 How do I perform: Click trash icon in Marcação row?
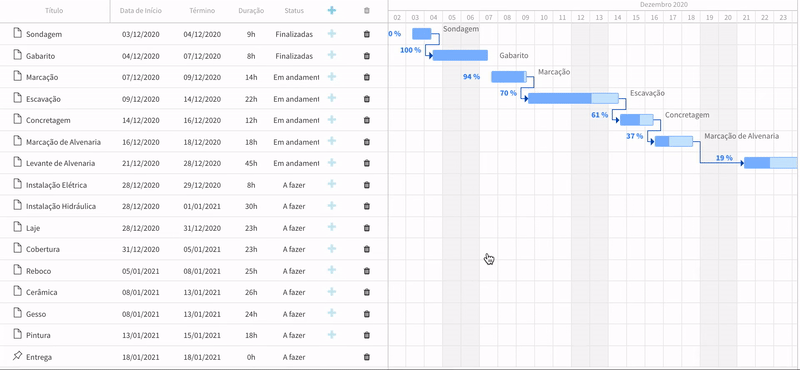point(366,77)
